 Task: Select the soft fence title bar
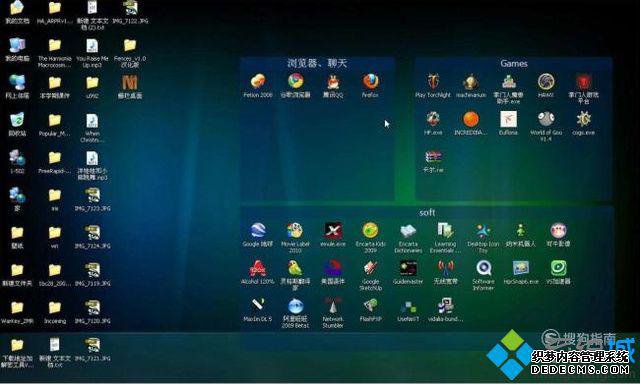pyautogui.click(x=427, y=212)
